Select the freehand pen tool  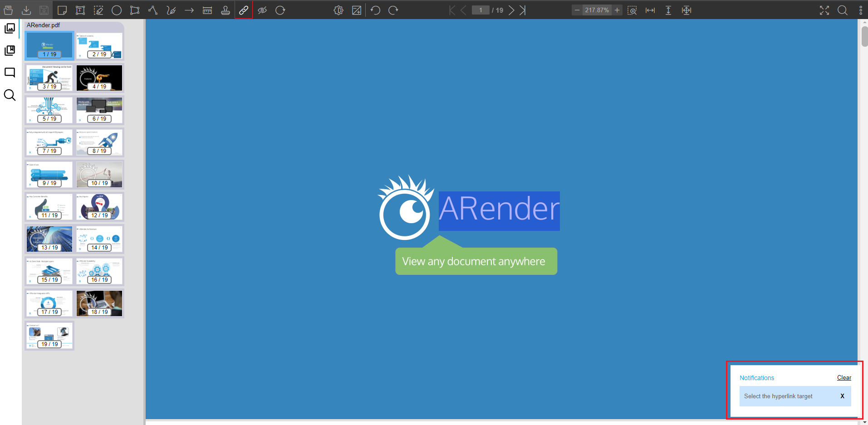click(x=171, y=10)
